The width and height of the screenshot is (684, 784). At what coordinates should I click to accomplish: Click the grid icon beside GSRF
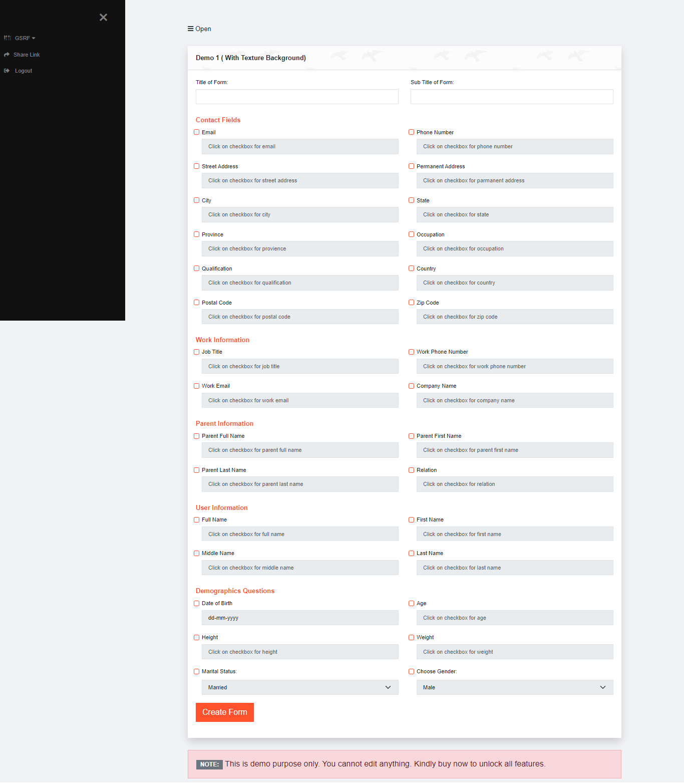8,38
